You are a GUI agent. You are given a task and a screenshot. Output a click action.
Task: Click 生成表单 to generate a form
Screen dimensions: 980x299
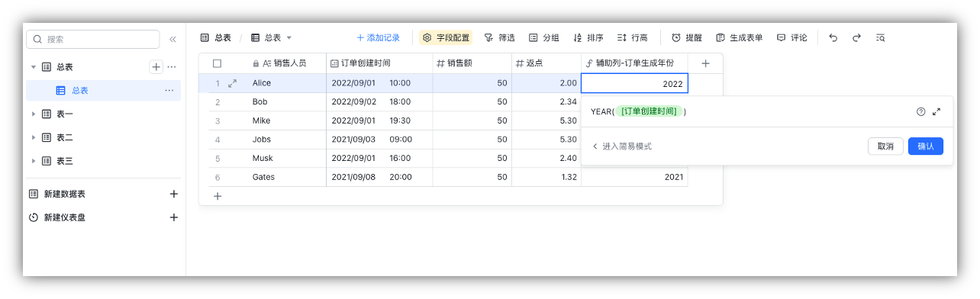pos(739,37)
